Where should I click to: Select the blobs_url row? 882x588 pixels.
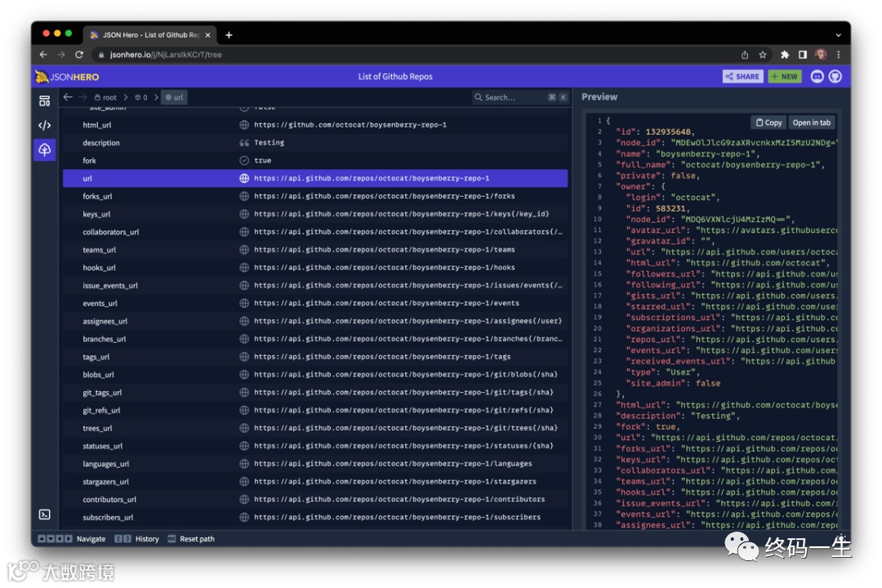point(315,375)
